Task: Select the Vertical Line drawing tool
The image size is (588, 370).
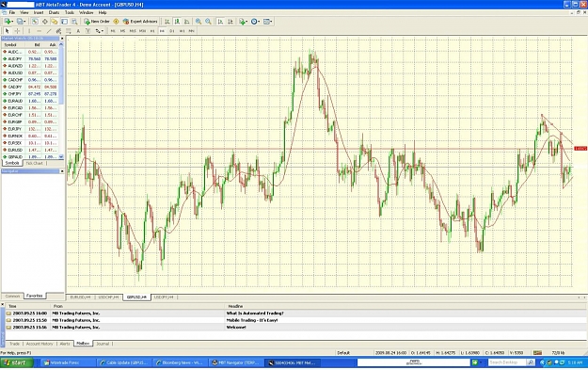Action: pyautogui.click(x=29, y=31)
